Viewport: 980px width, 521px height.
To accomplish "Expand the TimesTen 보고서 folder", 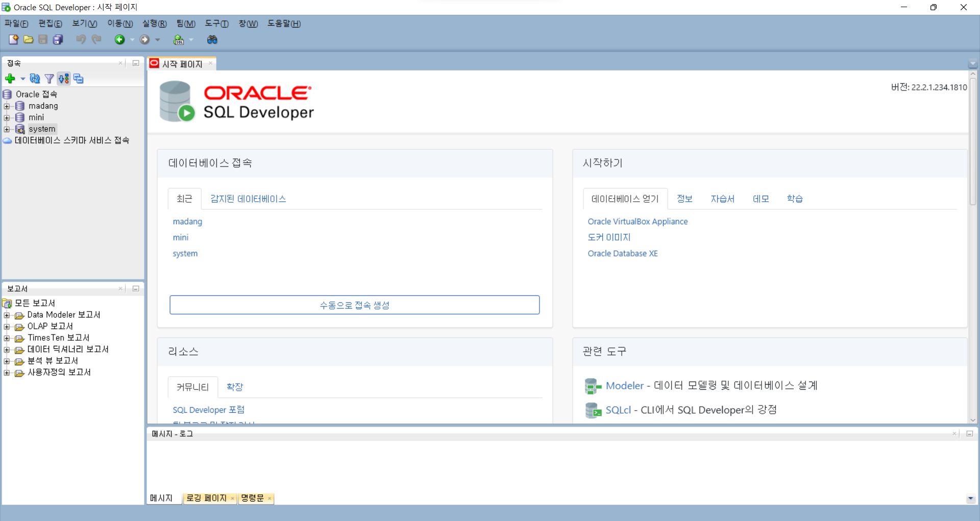I will [x=7, y=338].
